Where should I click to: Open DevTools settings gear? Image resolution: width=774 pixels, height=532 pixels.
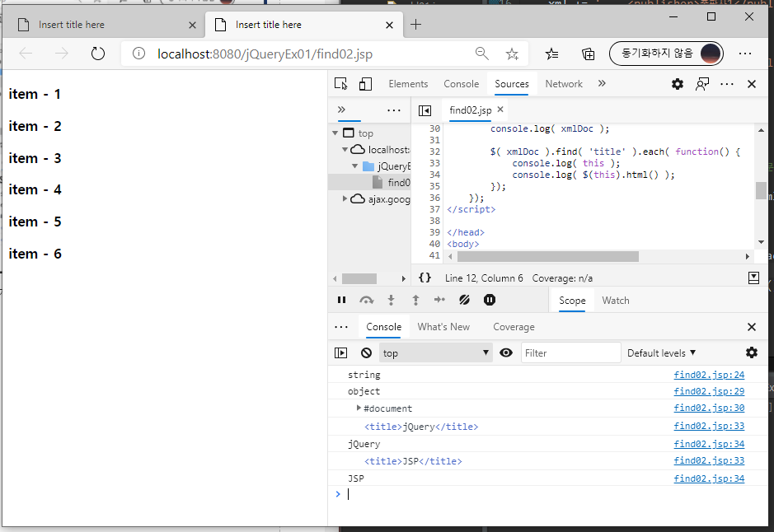pos(678,84)
